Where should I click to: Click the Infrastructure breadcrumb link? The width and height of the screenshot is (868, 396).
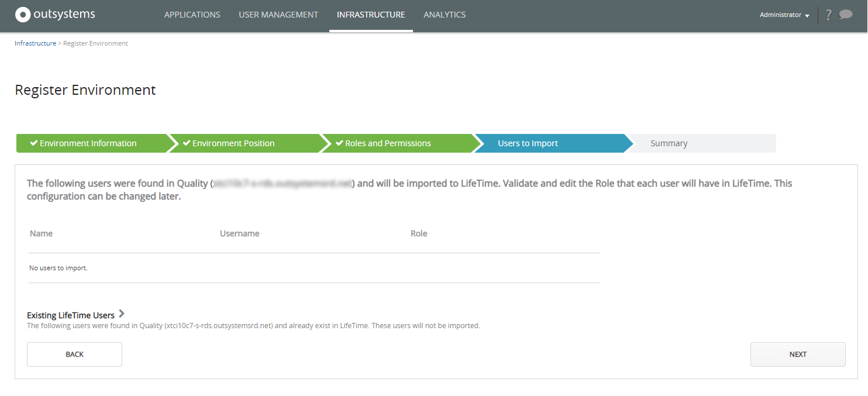coord(35,43)
